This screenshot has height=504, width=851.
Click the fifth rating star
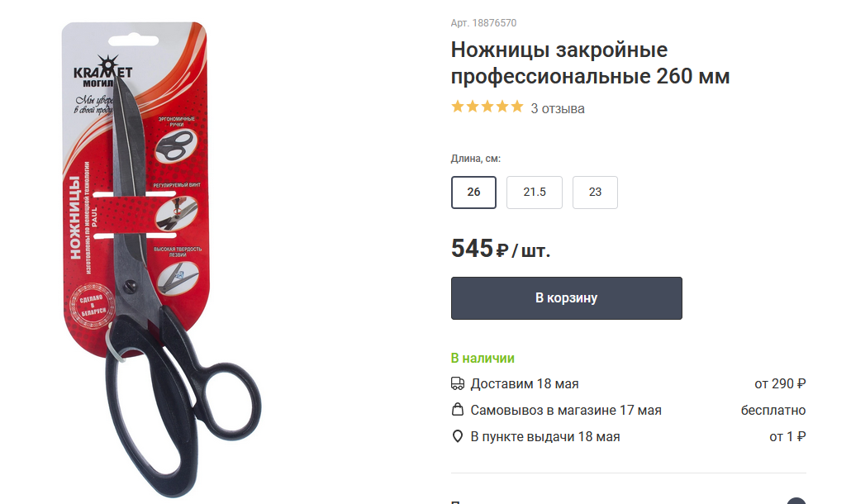(516, 107)
